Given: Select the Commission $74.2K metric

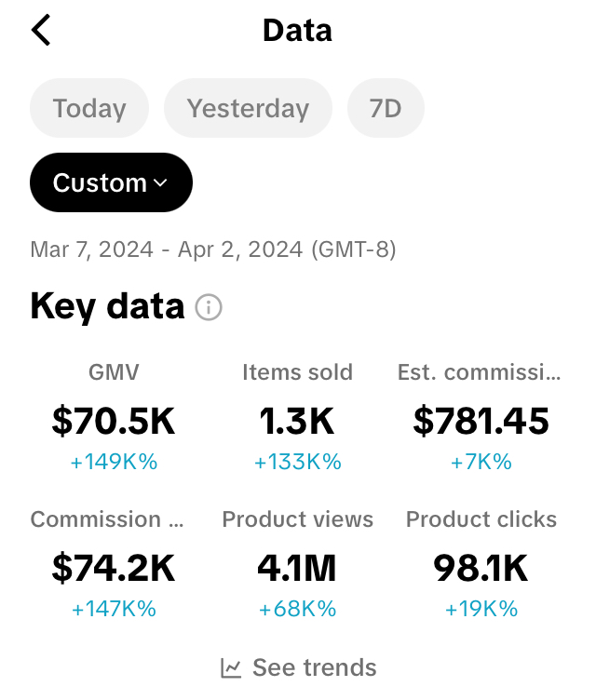Looking at the screenshot, I should point(113,568).
